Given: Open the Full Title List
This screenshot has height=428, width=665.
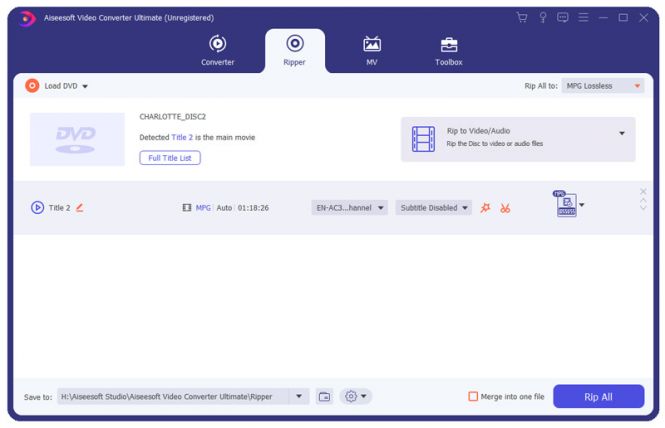Looking at the screenshot, I should point(170,158).
